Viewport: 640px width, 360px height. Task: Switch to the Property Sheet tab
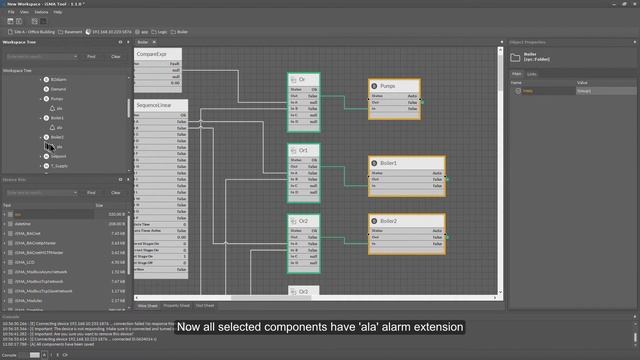[x=176, y=306]
